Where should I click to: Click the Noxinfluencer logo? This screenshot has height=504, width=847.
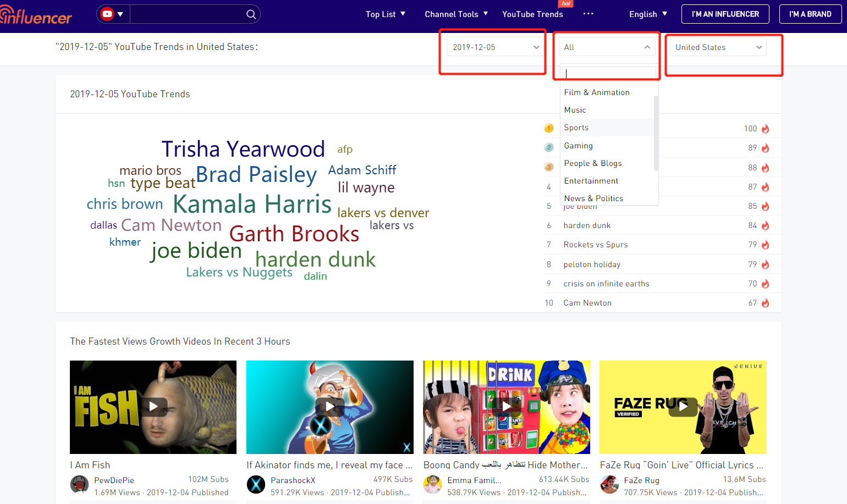pyautogui.click(x=36, y=15)
